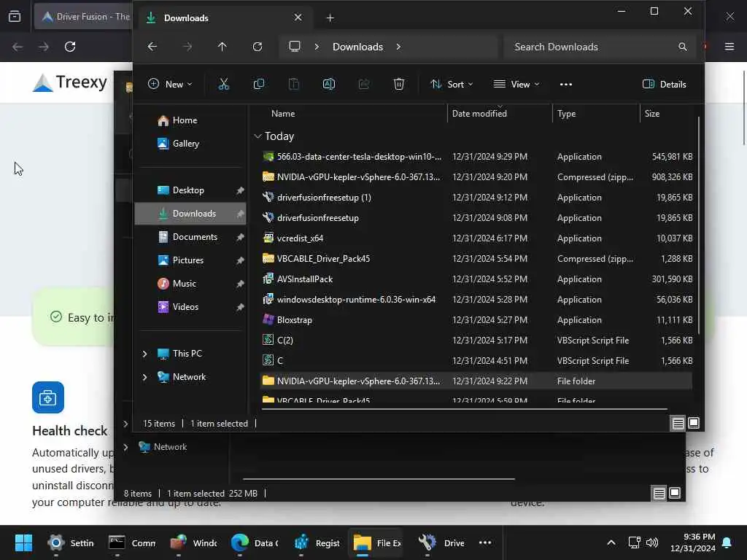747x560 pixels.
Task: Select the AVSInstallPack file
Action: pyautogui.click(x=476, y=279)
